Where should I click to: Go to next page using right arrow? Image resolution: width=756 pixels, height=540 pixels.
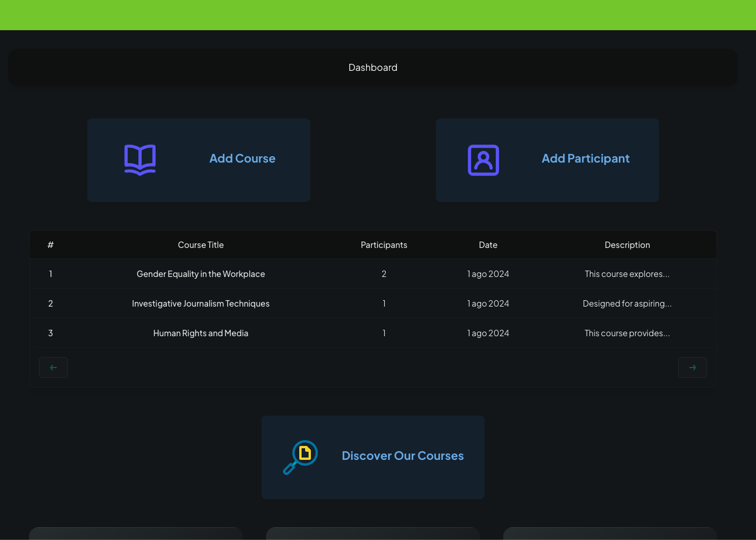(692, 367)
